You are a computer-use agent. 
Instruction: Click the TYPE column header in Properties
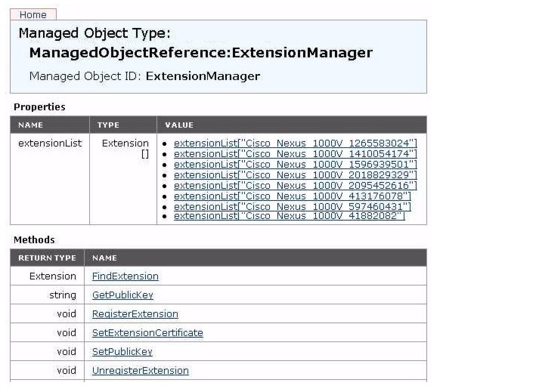[x=123, y=125]
